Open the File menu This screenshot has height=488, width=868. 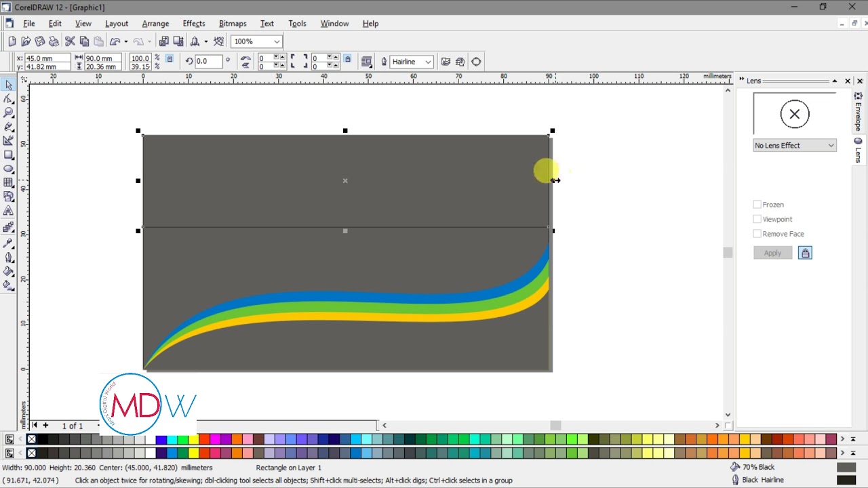[x=29, y=23]
